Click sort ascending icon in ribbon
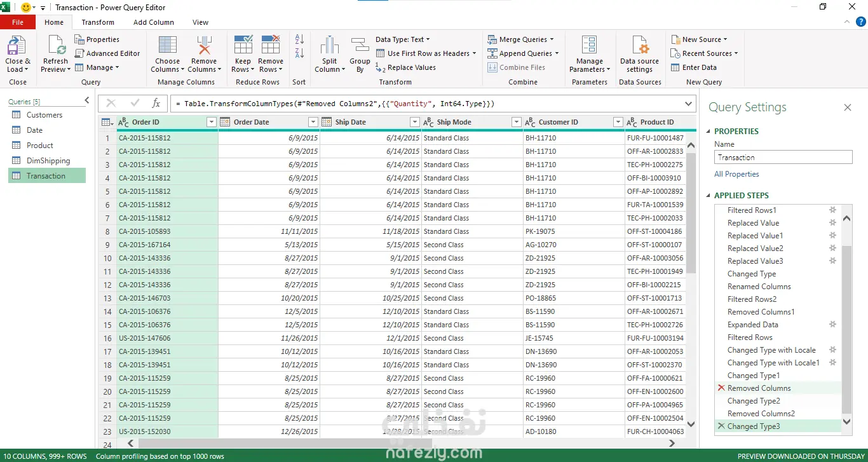This screenshot has width=868, height=462. [299, 39]
